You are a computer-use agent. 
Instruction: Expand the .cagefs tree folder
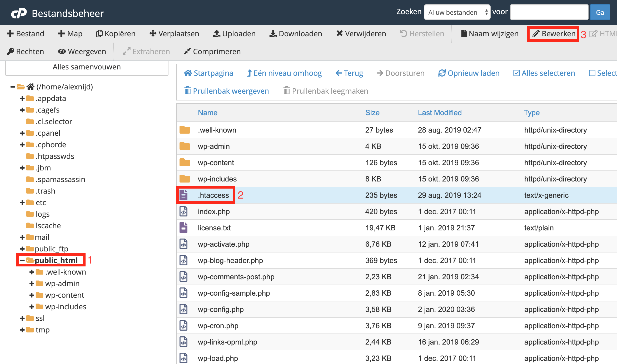tap(22, 110)
